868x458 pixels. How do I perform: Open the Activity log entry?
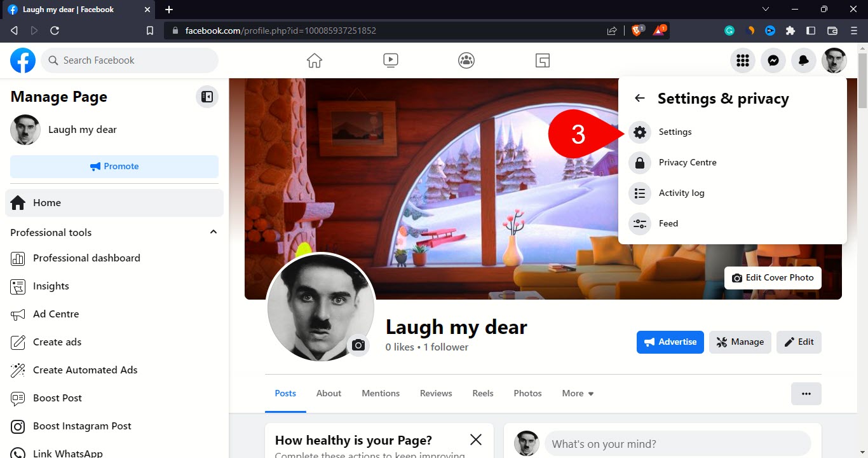[x=682, y=193]
